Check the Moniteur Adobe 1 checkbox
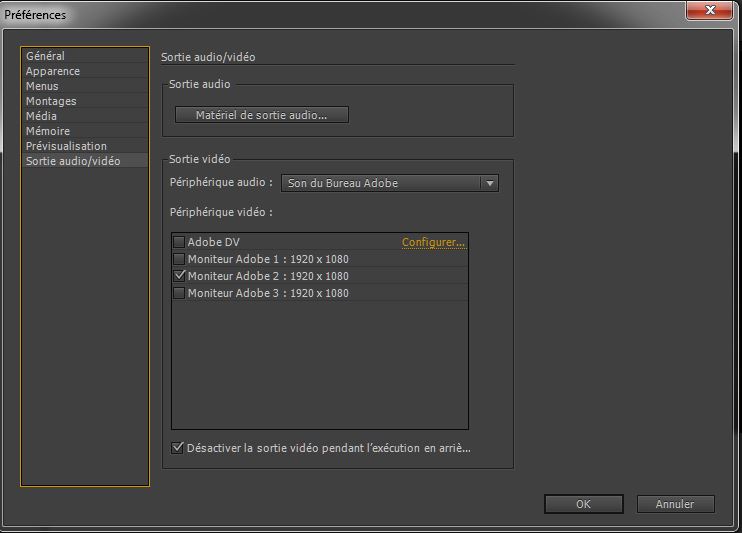 click(x=179, y=259)
